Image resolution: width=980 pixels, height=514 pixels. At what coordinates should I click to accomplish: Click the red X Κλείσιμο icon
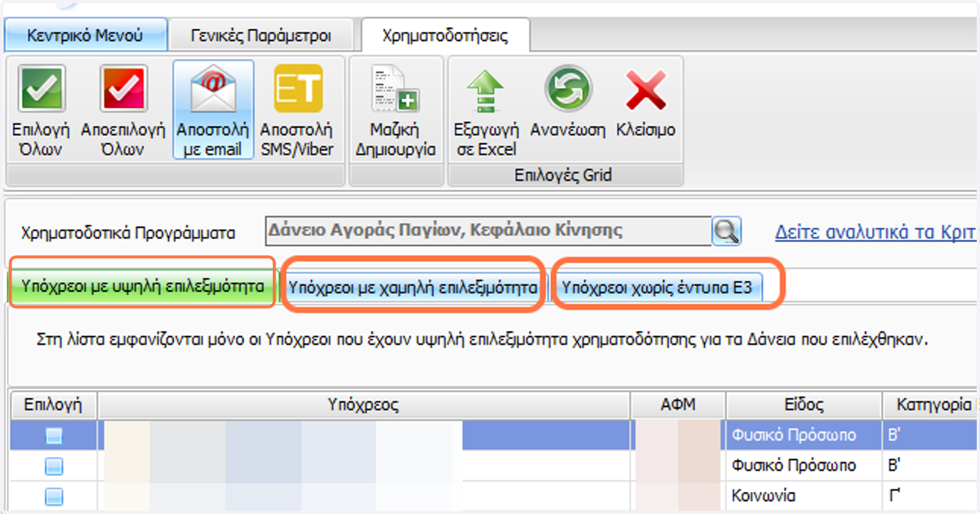click(646, 89)
